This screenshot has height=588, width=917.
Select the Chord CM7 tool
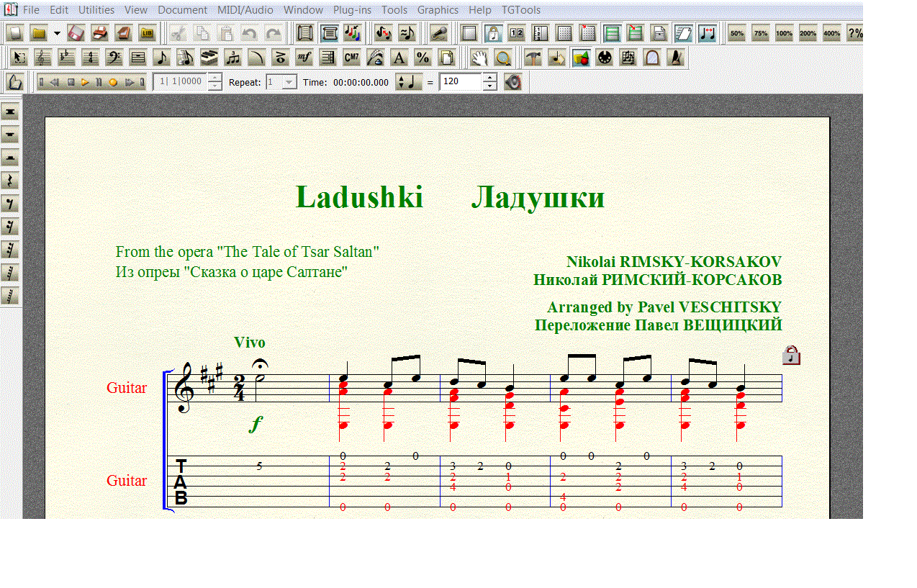352,58
